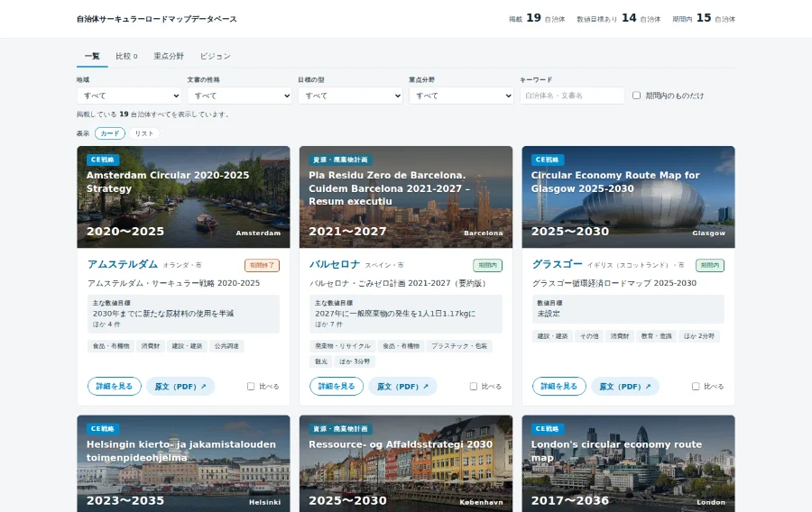This screenshot has width=812, height=512.
Task: Tick 比べる on the Barcelona card
Action: pyautogui.click(x=474, y=387)
